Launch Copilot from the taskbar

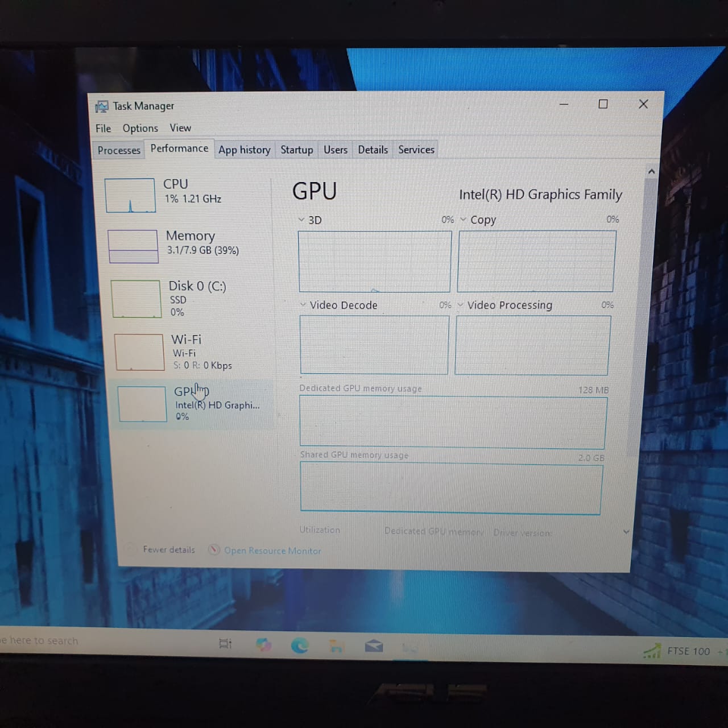point(263,644)
